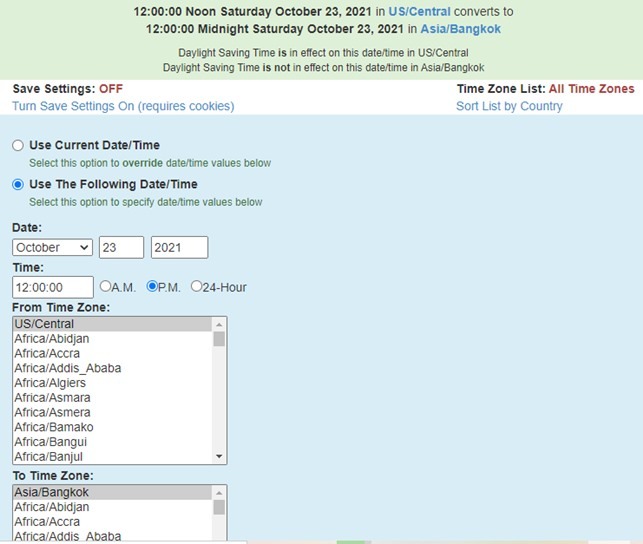
Task: Click From Time Zone scrollbar down arrow
Action: pos(219,456)
